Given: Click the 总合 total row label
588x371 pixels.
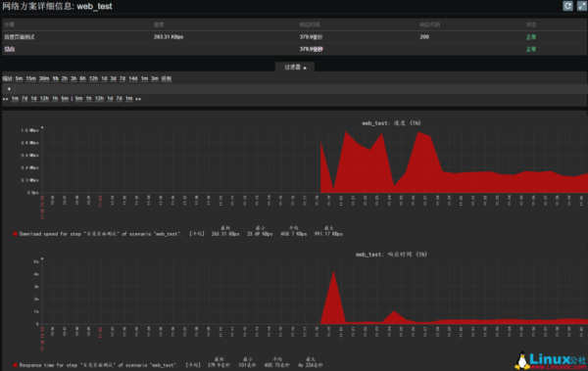Looking at the screenshot, I should (10, 49).
